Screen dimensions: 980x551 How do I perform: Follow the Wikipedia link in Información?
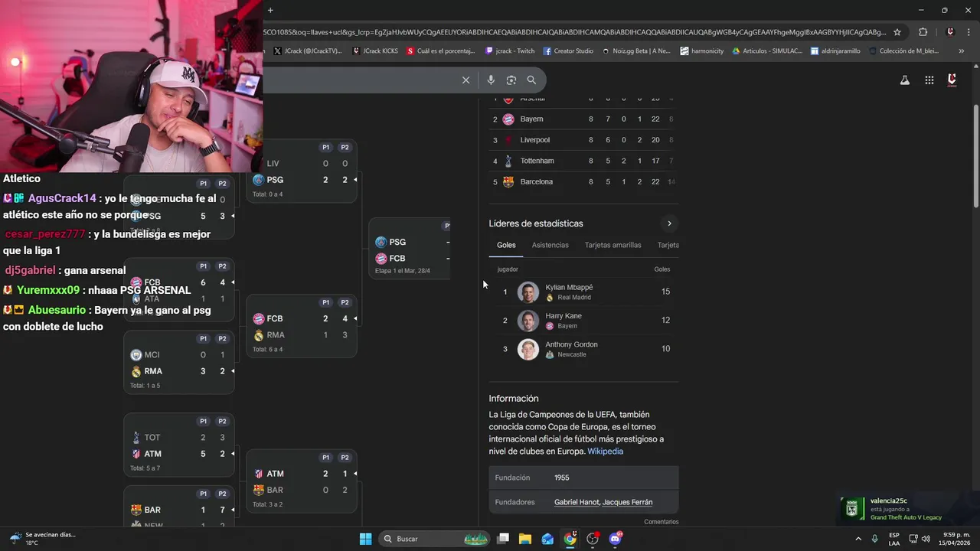[x=605, y=452]
